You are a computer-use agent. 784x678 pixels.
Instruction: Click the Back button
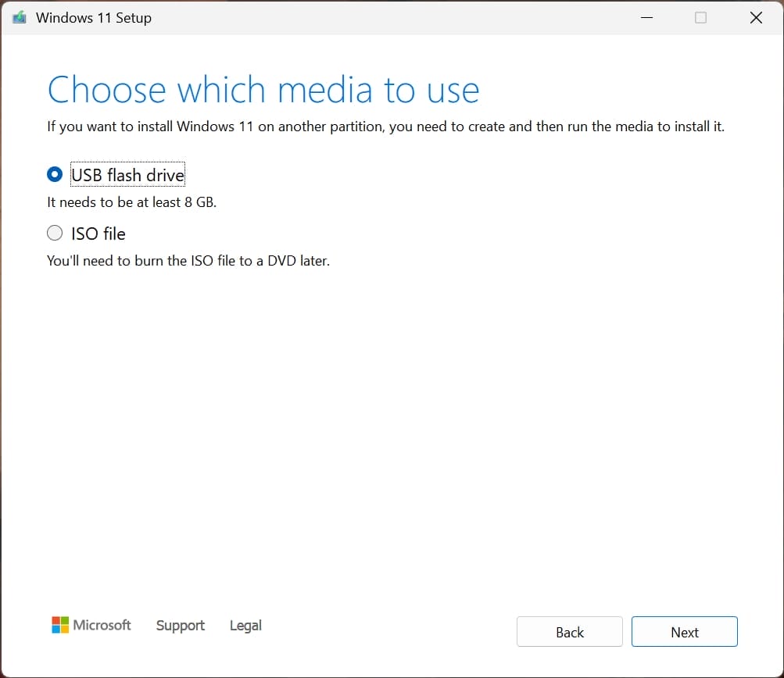coord(569,631)
